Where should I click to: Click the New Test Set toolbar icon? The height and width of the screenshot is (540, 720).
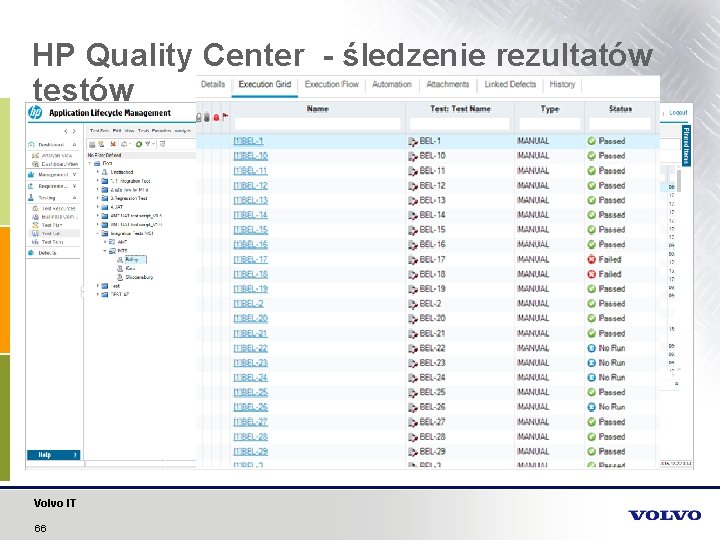pyautogui.click(x=101, y=144)
